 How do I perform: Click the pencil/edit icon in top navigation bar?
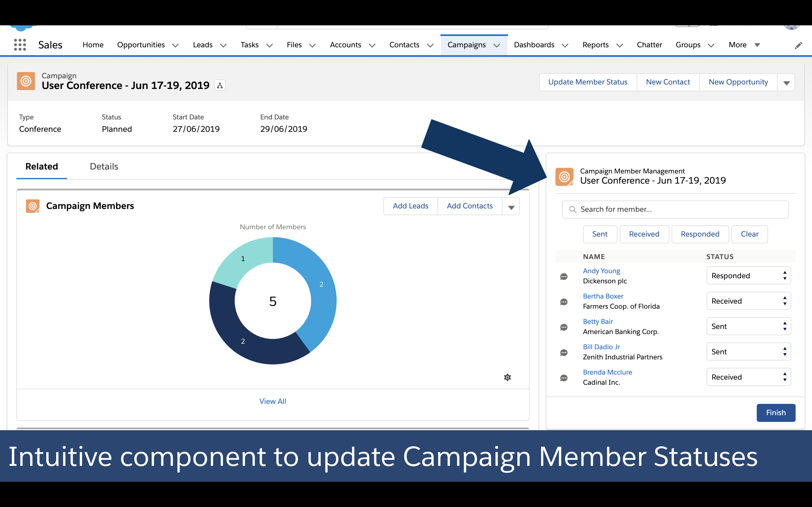pyautogui.click(x=798, y=45)
